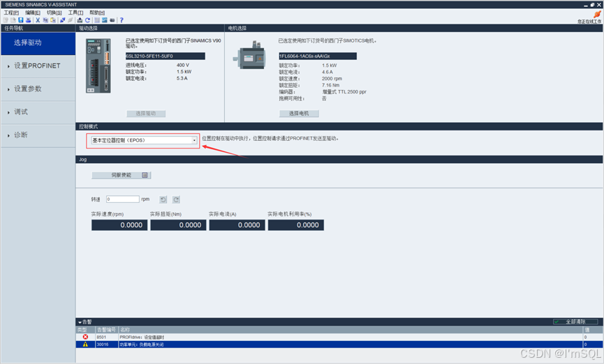This screenshot has height=364, width=604.
Task: Click the cut scissors toolbar icon
Action: click(38, 20)
